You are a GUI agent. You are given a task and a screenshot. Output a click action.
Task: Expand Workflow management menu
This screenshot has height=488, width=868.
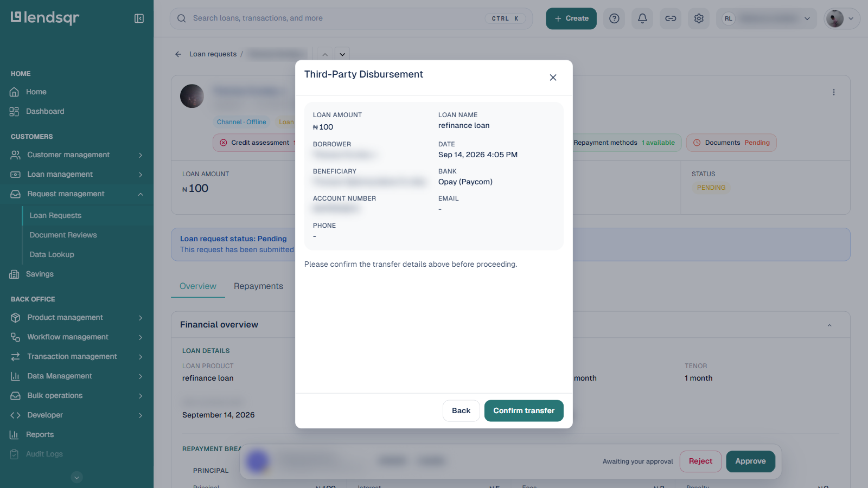pos(76,337)
